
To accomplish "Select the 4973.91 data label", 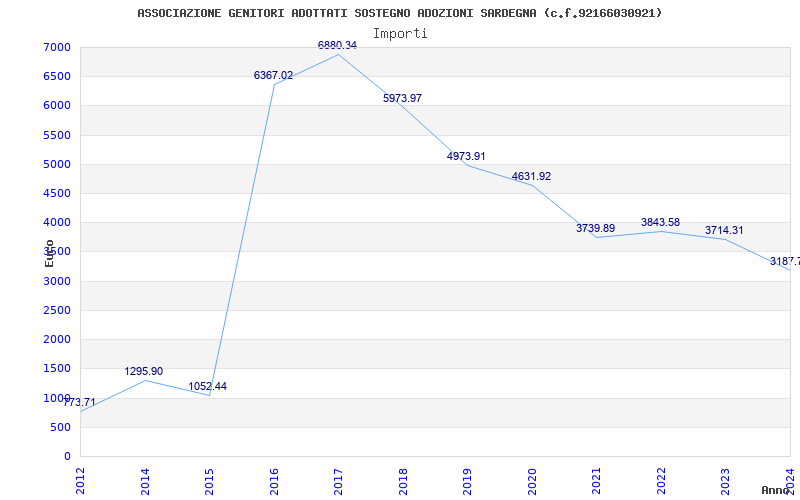I will pos(466,157).
